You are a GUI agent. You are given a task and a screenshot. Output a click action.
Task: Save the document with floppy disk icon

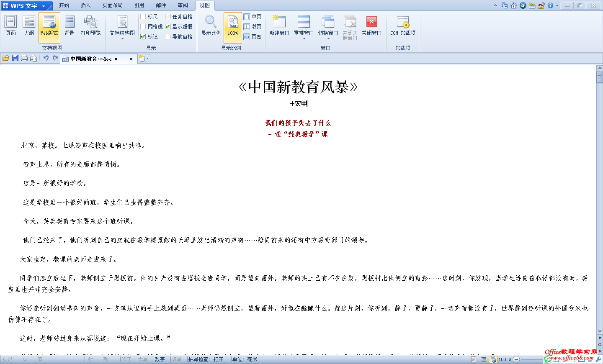[15, 59]
